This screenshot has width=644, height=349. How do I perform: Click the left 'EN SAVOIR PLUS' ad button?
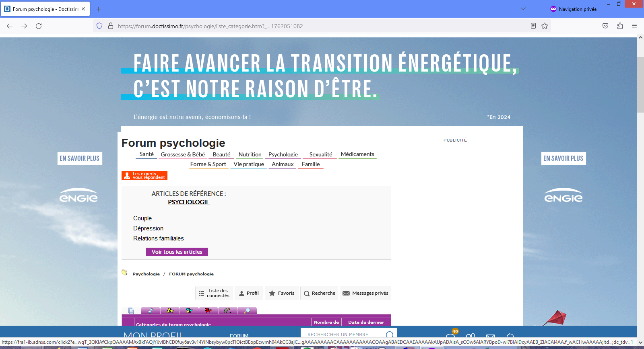tap(80, 158)
